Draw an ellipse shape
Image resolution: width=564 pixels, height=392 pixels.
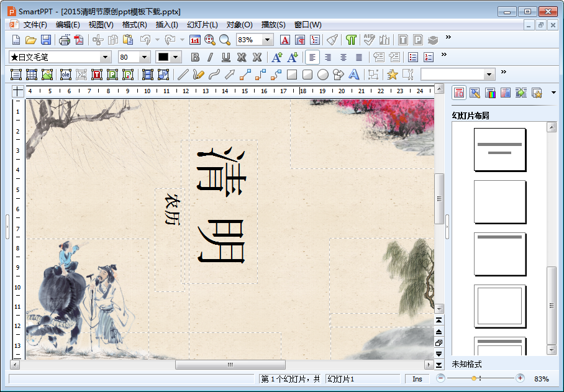(x=323, y=75)
